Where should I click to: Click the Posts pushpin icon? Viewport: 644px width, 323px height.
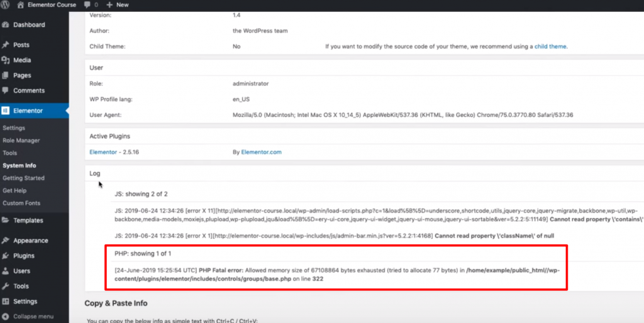[6, 45]
